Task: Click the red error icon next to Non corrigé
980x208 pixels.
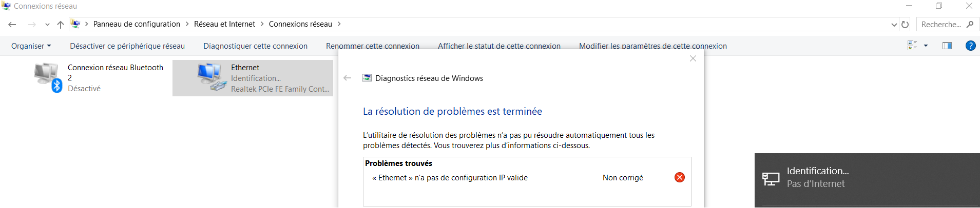Action: (x=679, y=177)
